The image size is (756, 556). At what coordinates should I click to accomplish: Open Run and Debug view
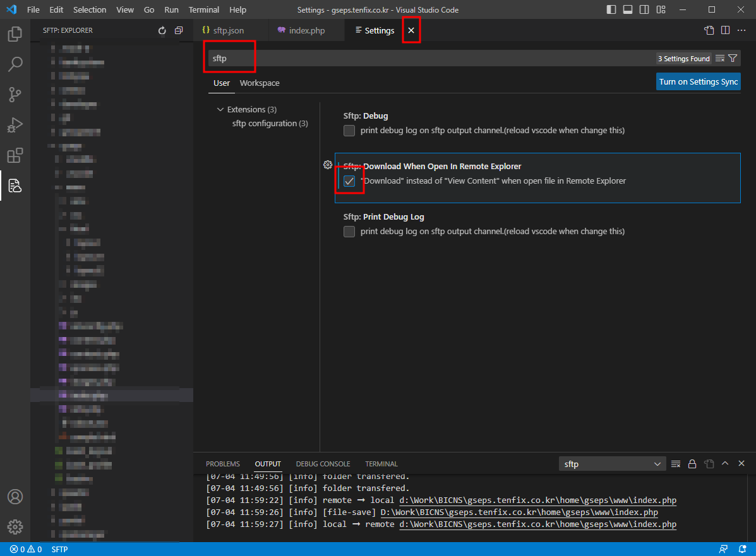click(15, 125)
